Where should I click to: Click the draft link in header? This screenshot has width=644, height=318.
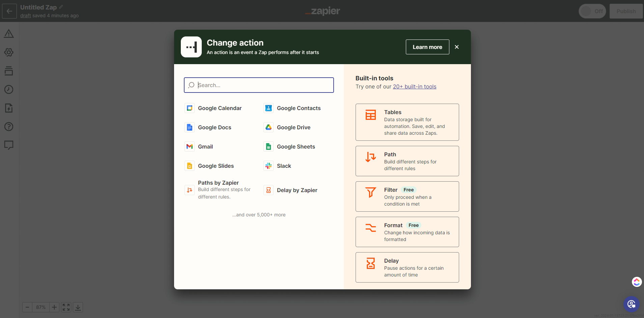coord(26,16)
